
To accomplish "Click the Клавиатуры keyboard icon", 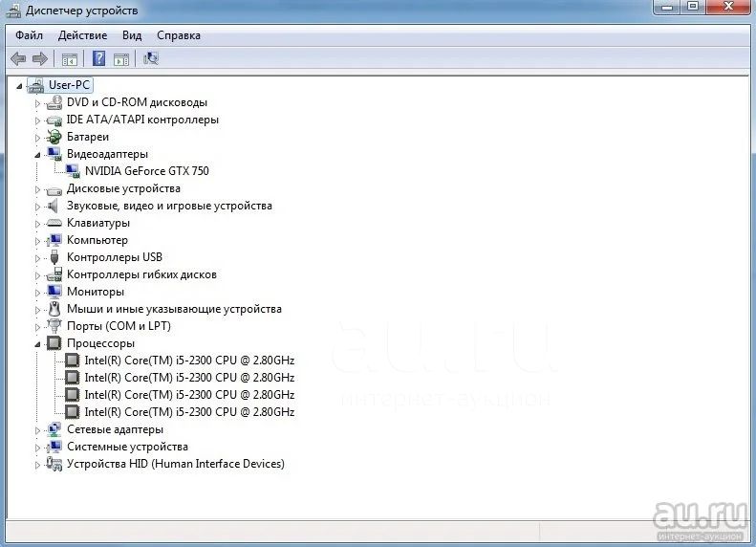I will pyautogui.click(x=54, y=224).
